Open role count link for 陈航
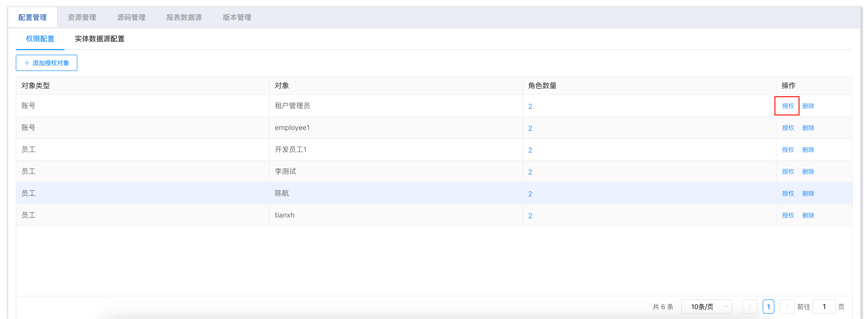This screenshot has height=319, width=868. tap(530, 194)
